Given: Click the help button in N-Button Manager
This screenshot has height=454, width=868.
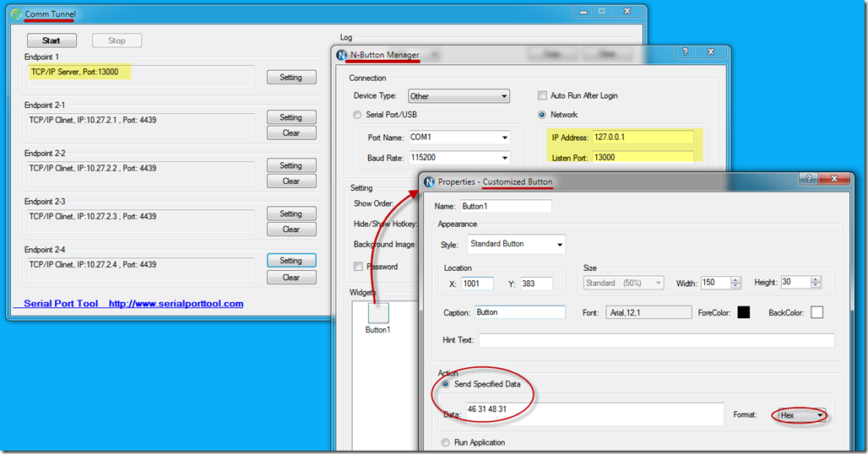Looking at the screenshot, I should (x=685, y=51).
